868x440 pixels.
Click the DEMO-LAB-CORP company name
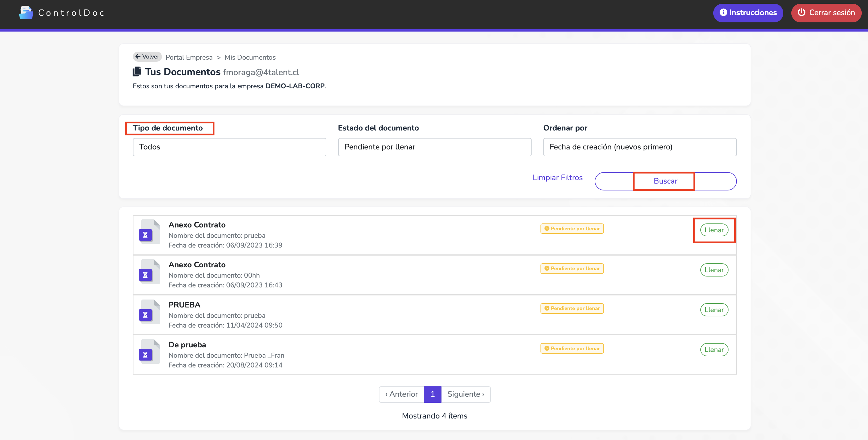point(295,86)
